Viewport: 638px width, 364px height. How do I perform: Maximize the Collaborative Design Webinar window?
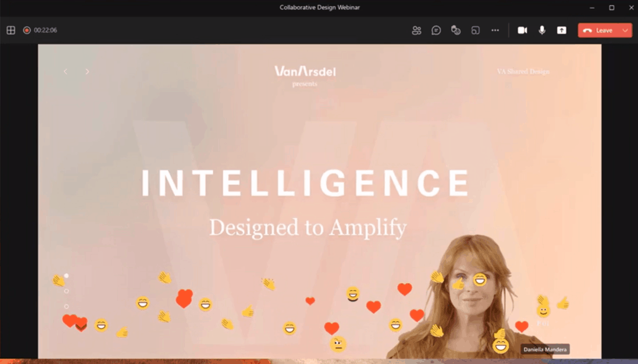(x=612, y=7)
